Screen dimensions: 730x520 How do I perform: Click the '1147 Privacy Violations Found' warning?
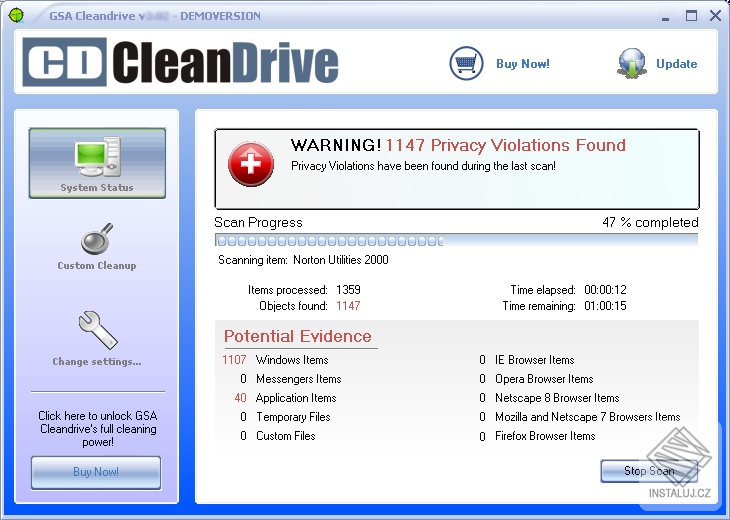pyautogui.click(x=505, y=145)
